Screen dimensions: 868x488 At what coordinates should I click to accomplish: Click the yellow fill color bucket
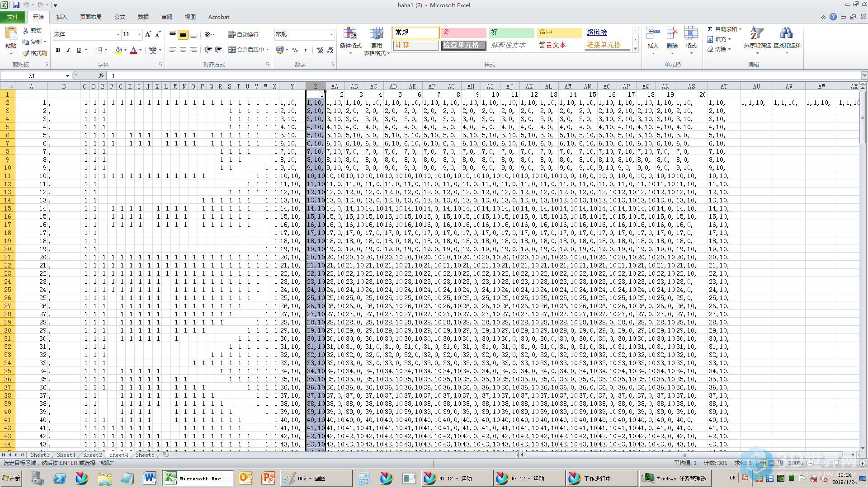coord(118,50)
